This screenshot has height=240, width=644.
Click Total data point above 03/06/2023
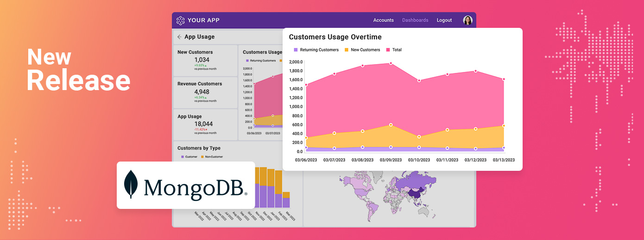pyautogui.click(x=306, y=85)
